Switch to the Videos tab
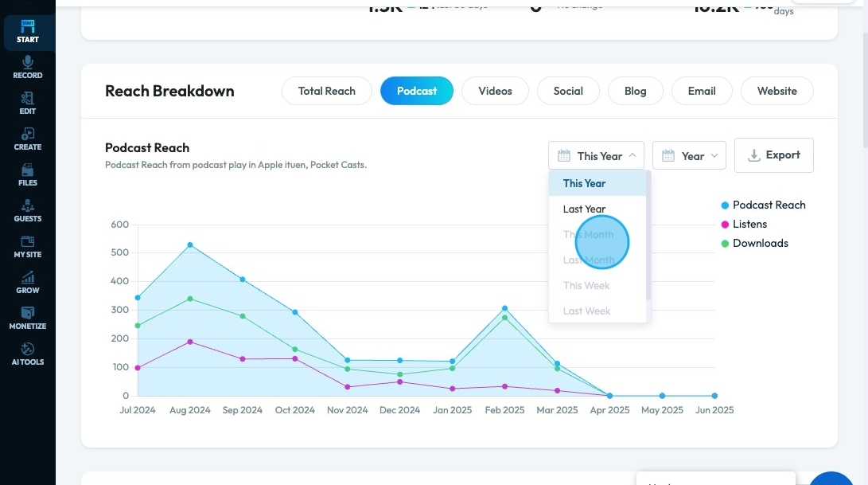868x485 pixels. tap(495, 91)
